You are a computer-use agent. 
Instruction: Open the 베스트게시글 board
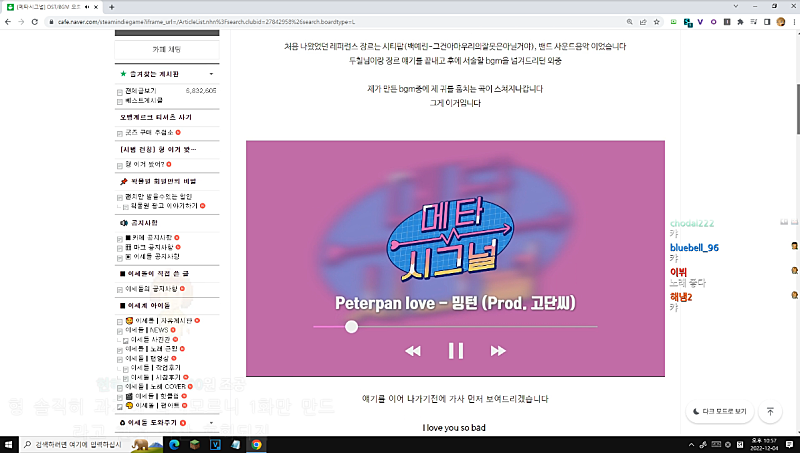[x=144, y=100]
